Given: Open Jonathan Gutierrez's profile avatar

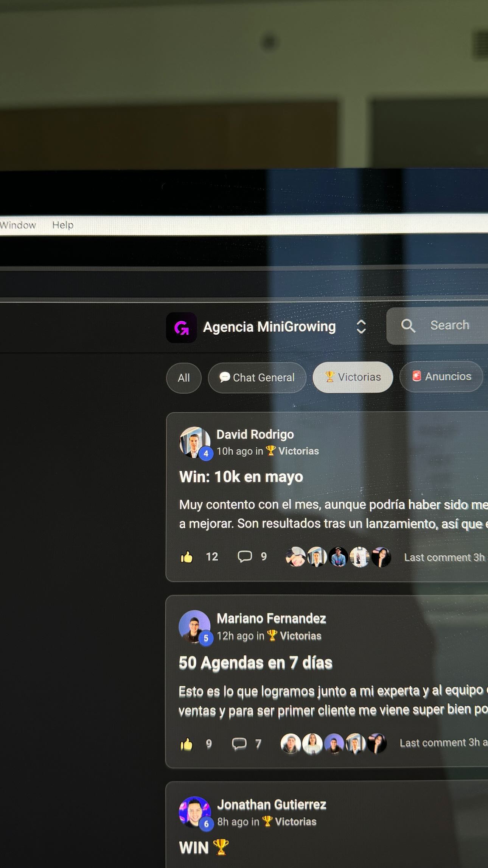Looking at the screenshot, I should click(195, 812).
